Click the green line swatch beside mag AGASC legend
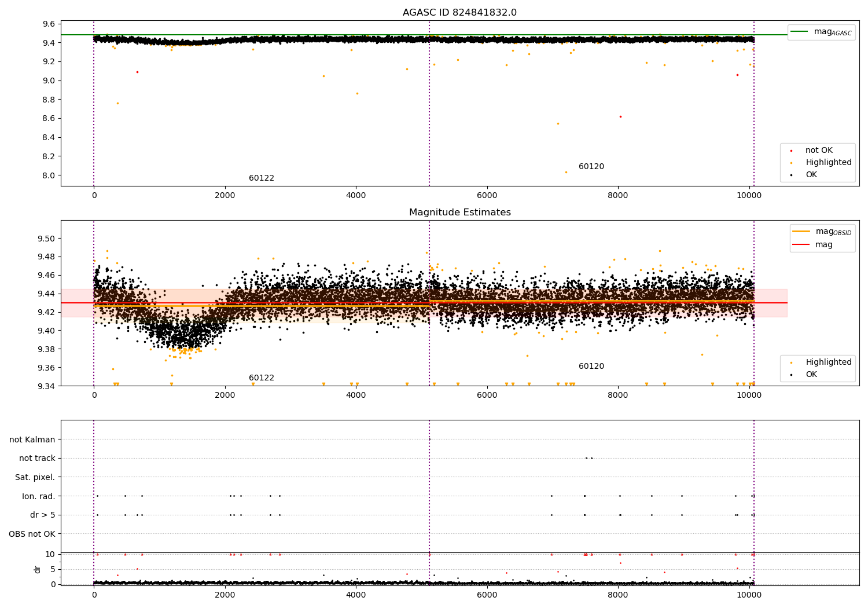The image size is (868, 608). tap(800, 32)
